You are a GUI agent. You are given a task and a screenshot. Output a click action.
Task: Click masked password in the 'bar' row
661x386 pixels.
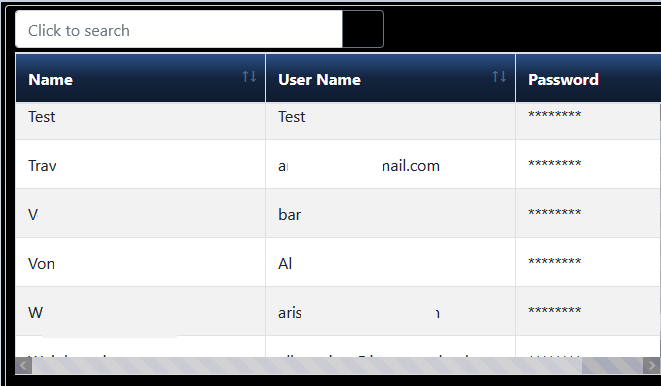[x=554, y=213]
